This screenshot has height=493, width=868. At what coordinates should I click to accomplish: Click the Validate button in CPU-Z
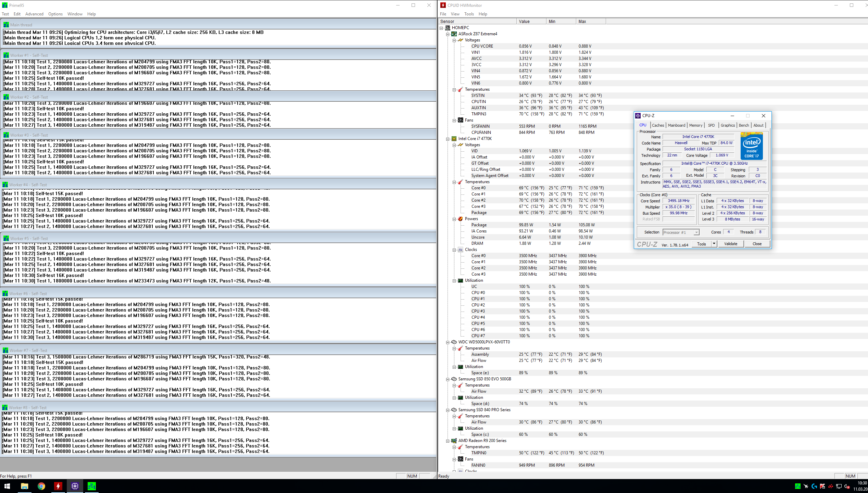pos(730,244)
